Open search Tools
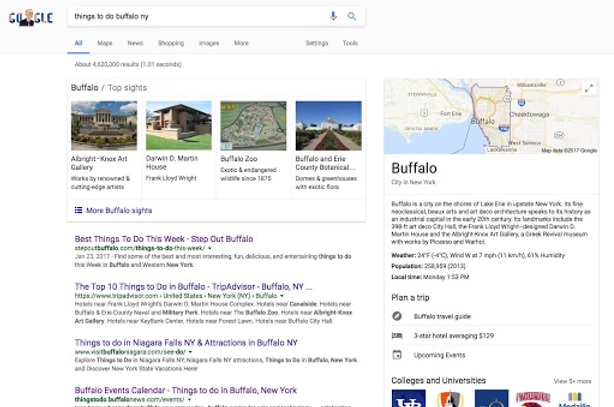The height and width of the screenshot is (407, 614). pyautogui.click(x=350, y=43)
